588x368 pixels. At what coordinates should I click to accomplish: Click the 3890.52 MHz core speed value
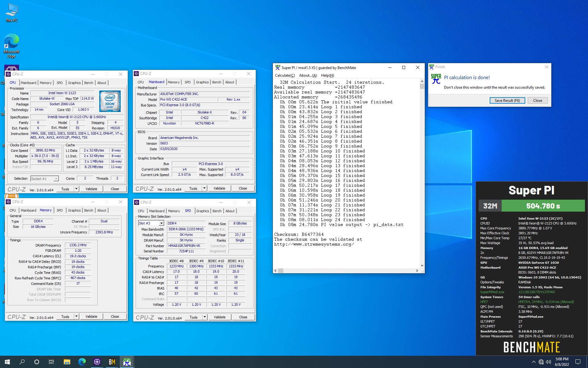click(45, 150)
